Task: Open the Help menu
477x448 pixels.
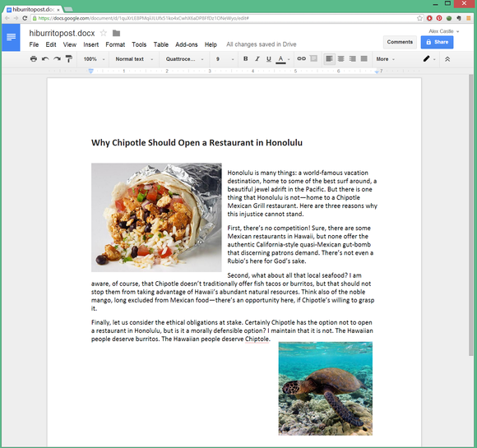Action: coord(211,44)
